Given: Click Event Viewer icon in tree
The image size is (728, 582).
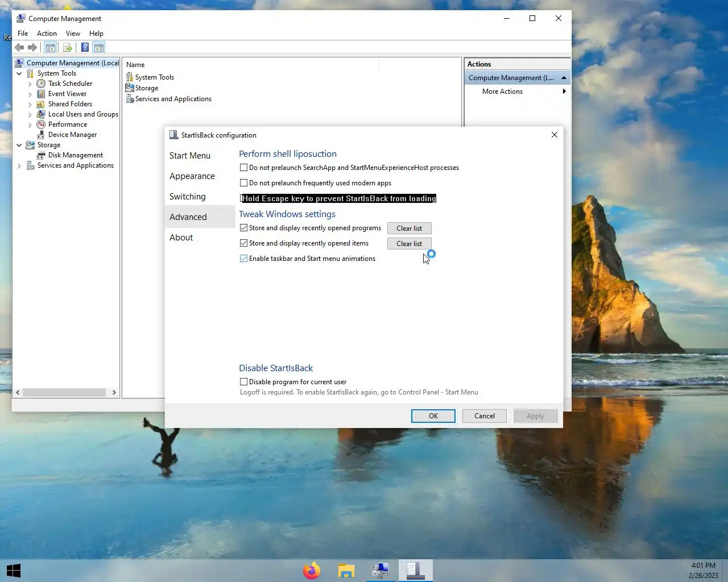Looking at the screenshot, I should coord(41,94).
